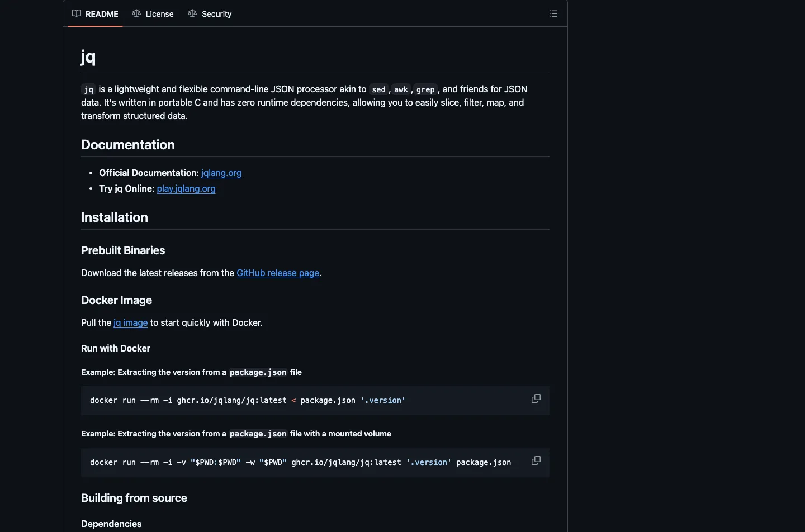Click the 'Official Documentation:' bullet text
This screenshot has width=805, height=532.
pos(149,173)
